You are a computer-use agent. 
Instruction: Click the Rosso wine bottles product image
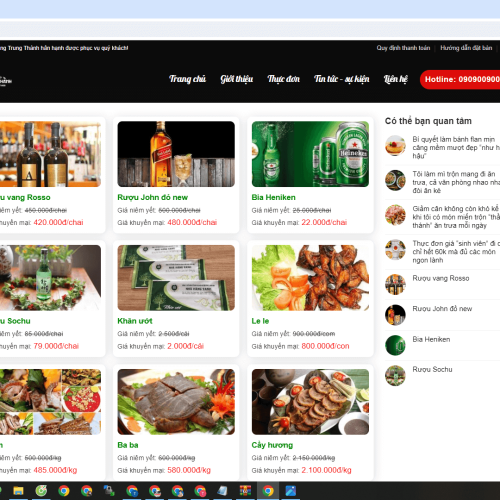[50, 154]
